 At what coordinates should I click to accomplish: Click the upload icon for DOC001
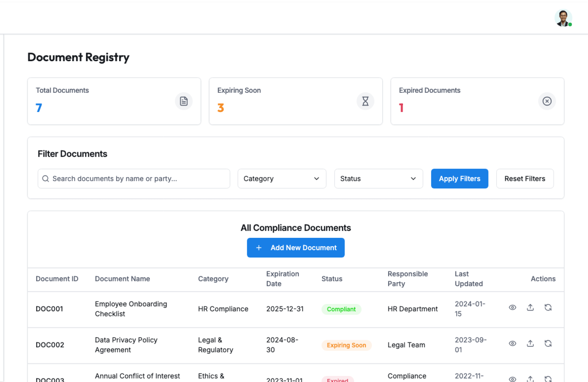[530, 307]
